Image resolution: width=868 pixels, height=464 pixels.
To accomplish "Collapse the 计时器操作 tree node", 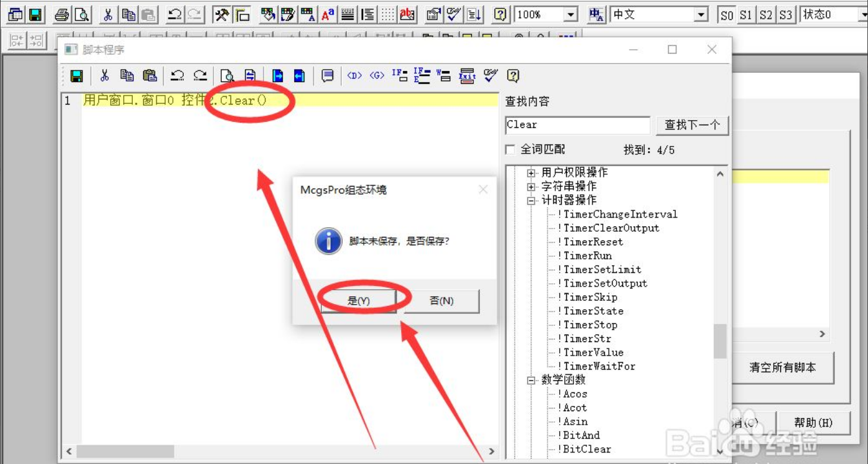I will 531,201.
